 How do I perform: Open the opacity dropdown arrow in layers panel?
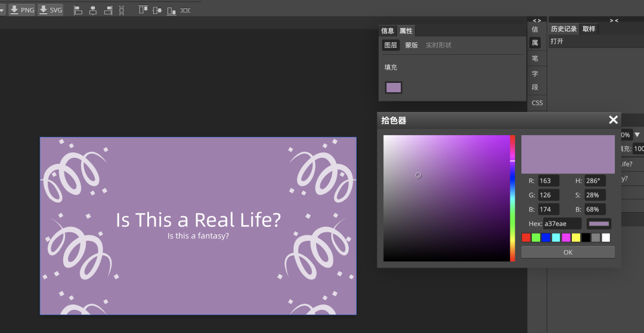tap(637, 135)
